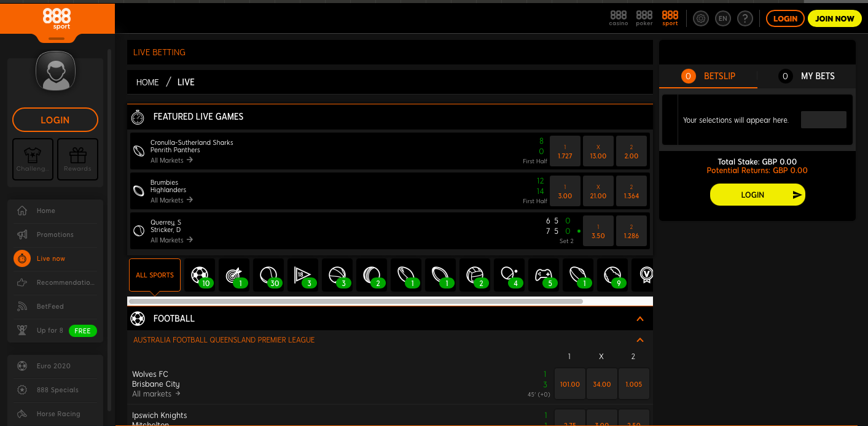This screenshot has width=868, height=426.
Task: Back Highlanders at 1.364
Action: pos(631,192)
